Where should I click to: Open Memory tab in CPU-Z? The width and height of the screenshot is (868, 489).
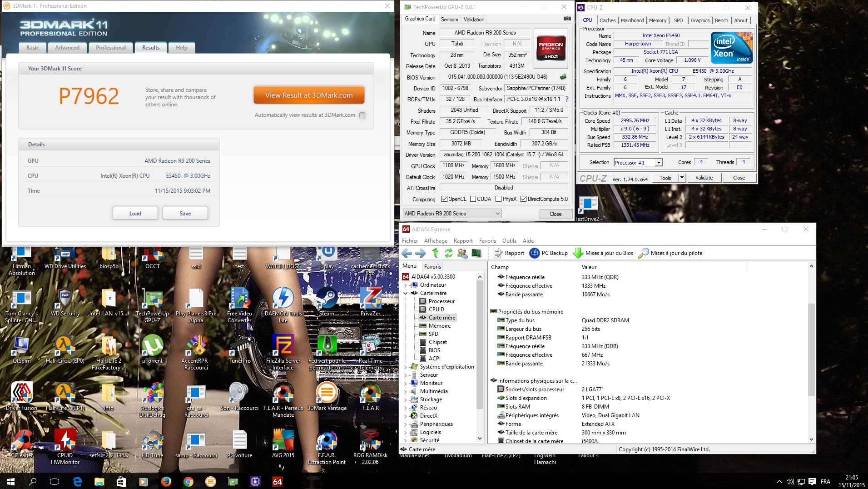coord(657,20)
